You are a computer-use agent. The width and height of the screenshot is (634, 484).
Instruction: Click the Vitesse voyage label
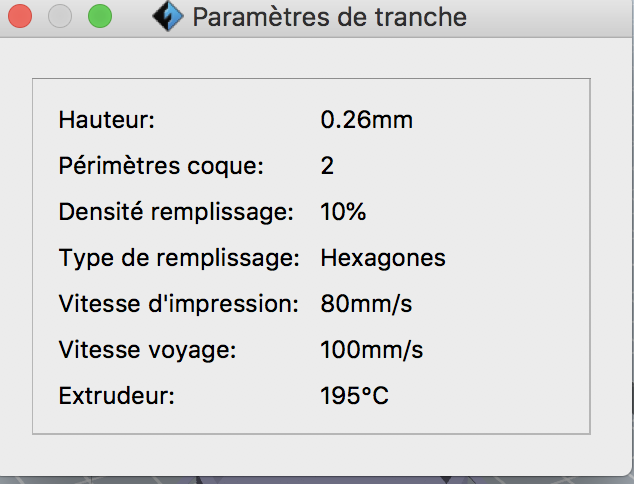pos(147,350)
